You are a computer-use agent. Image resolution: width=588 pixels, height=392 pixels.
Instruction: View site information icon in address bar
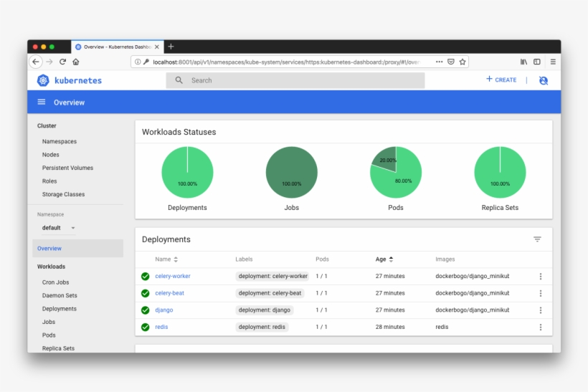pos(138,62)
